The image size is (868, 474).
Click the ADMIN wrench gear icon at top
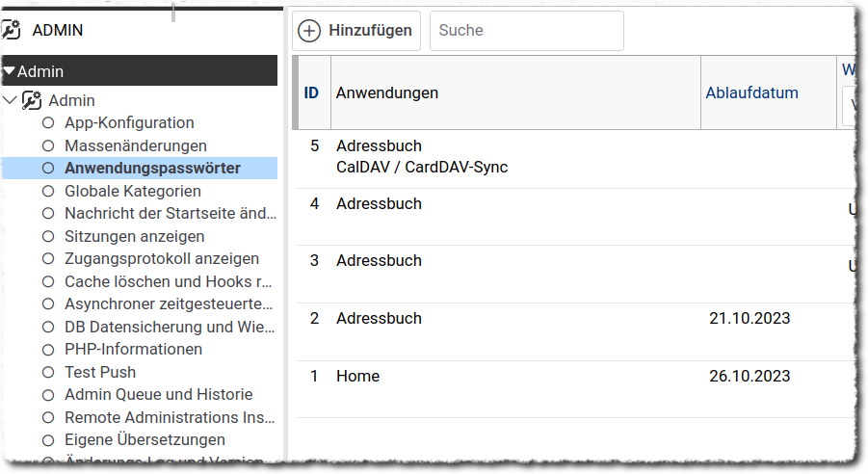(x=11, y=30)
